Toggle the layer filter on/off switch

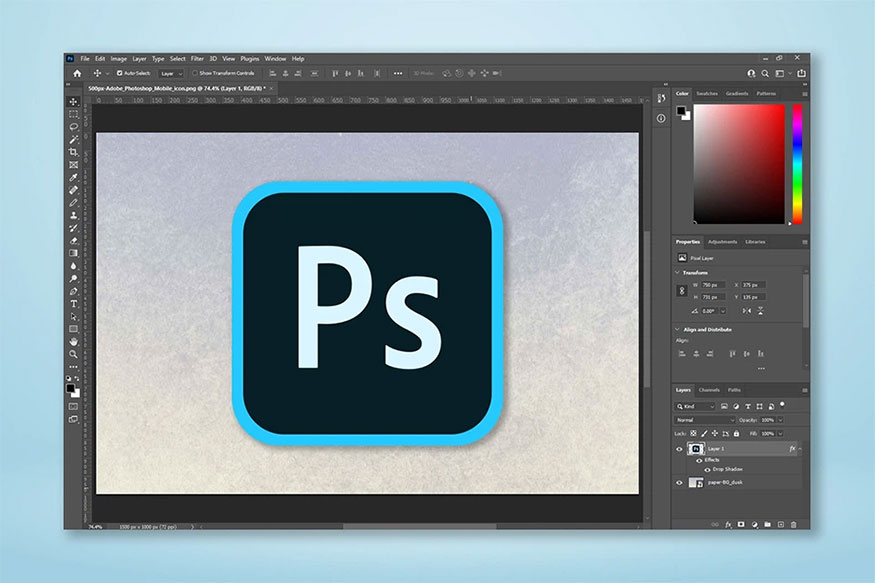(782, 404)
